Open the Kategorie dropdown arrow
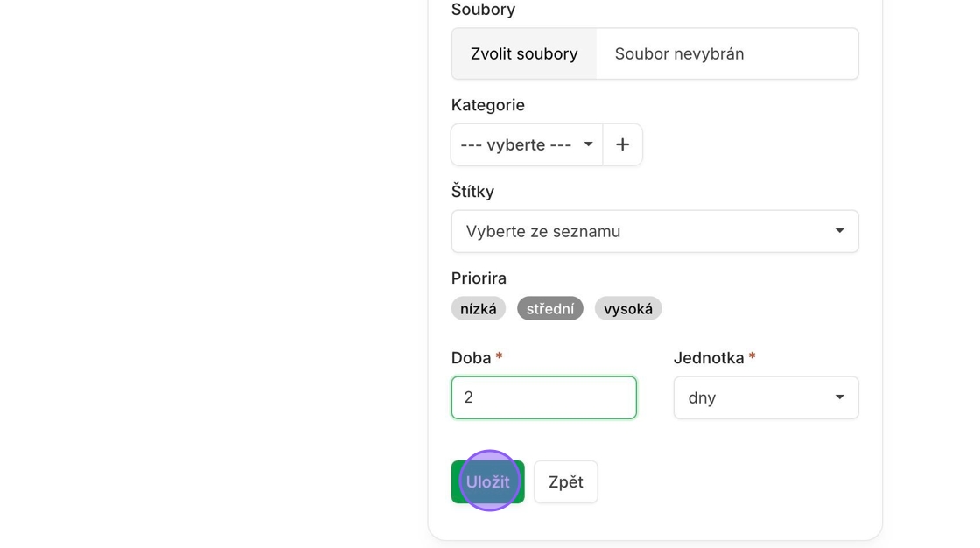The height and width of the screenshot is (548, 980). (589, 144)
